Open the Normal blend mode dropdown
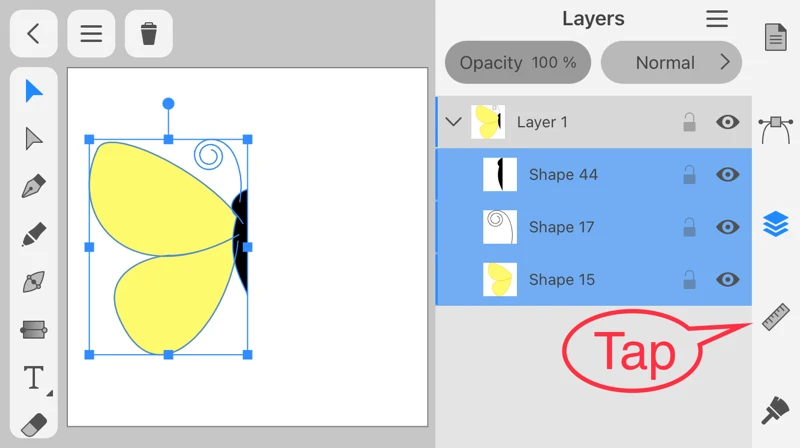The height and width of the screenshot is (448, 800). [671, 62]
